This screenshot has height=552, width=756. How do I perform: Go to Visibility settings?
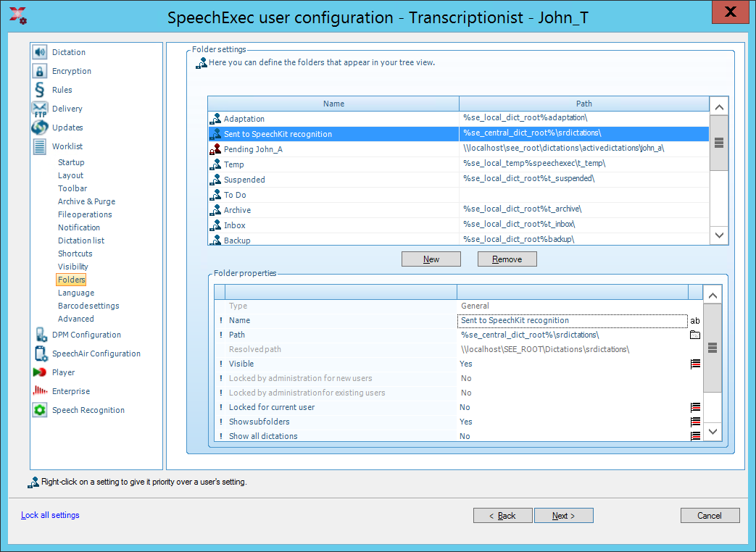[72, 267]
